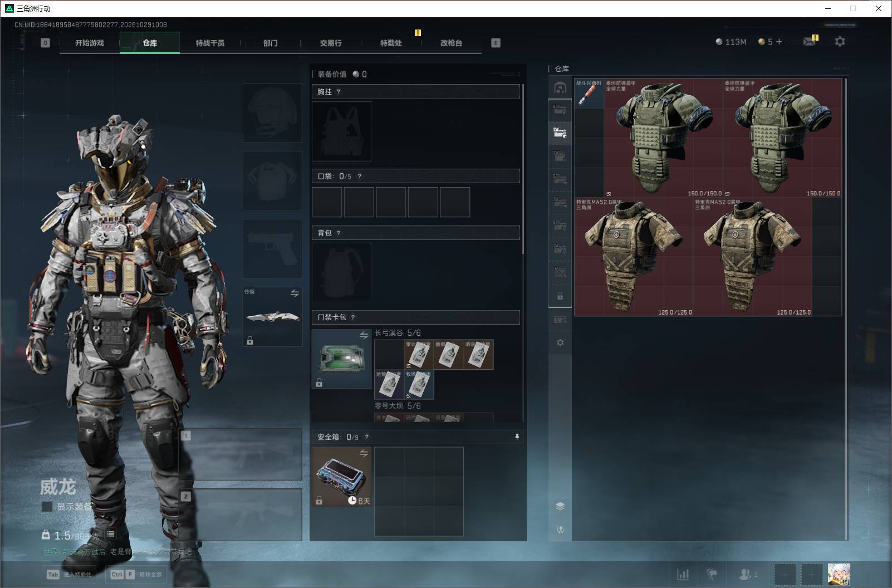
Task: Select the 战斗兴奋剂 stim item
Action: 589,94
